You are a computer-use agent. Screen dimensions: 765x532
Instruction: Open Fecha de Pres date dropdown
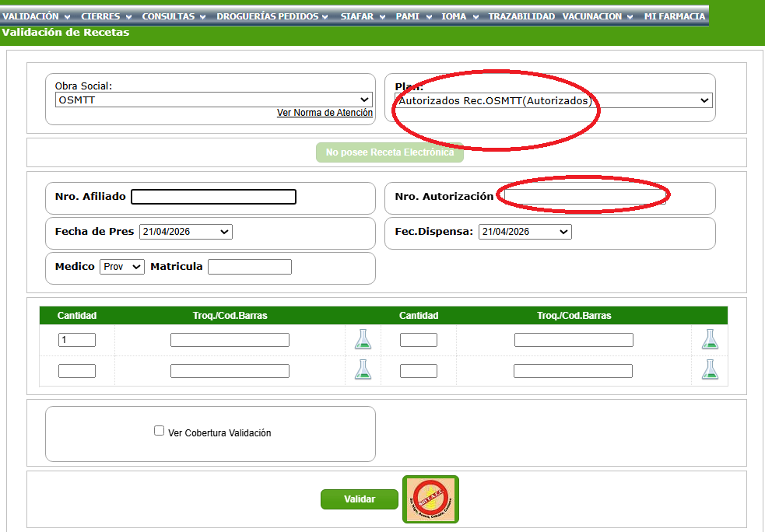[186, 232]
